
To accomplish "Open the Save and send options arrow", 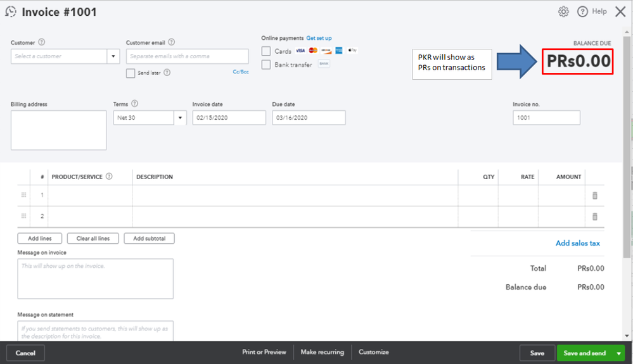I will click(618, 353).
